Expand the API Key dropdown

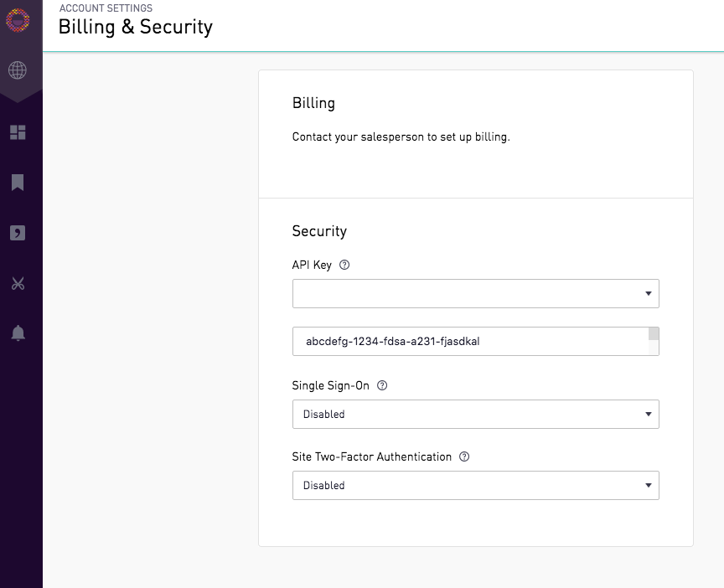coord(476,293)
